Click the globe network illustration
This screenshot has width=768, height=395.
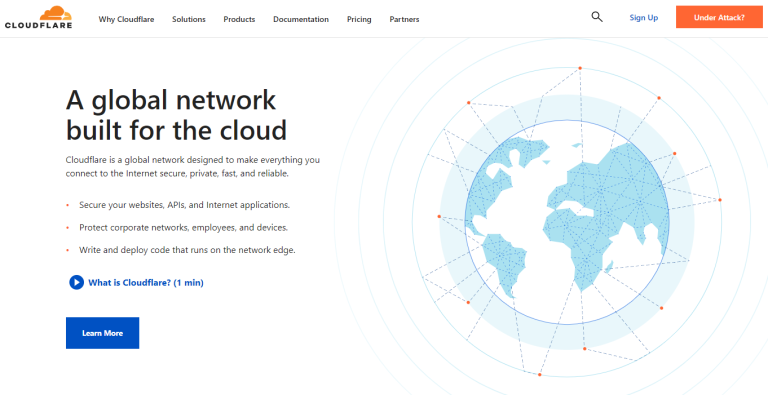(x=567, y=222)
